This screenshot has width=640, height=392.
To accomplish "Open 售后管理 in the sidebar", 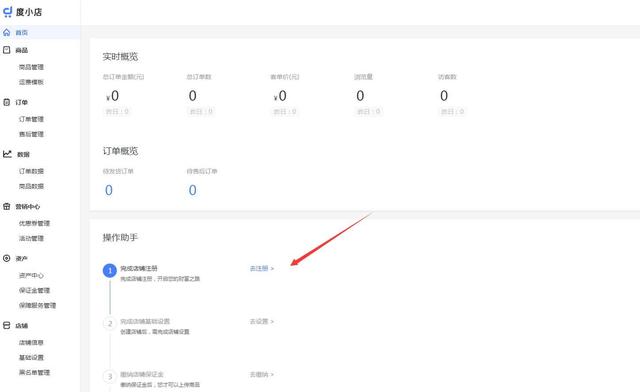I will (x=31, y=134).
